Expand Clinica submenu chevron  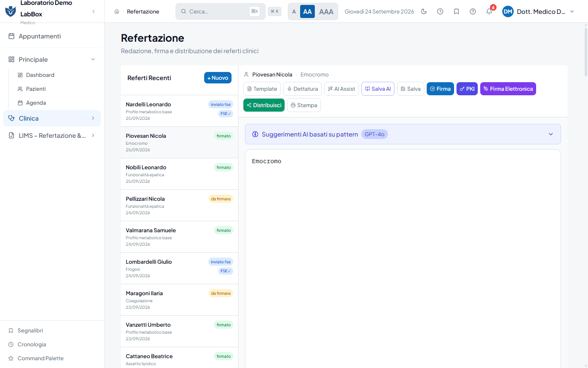93,118
